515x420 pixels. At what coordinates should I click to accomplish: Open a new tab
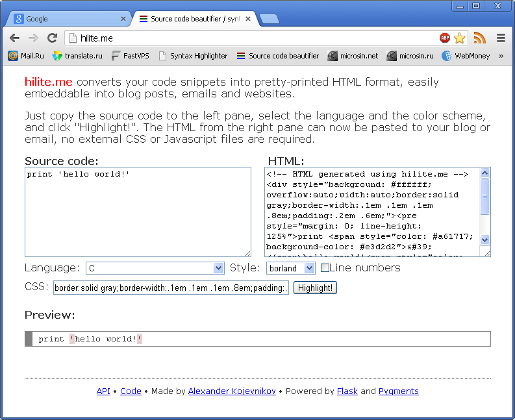coord(269,19)
